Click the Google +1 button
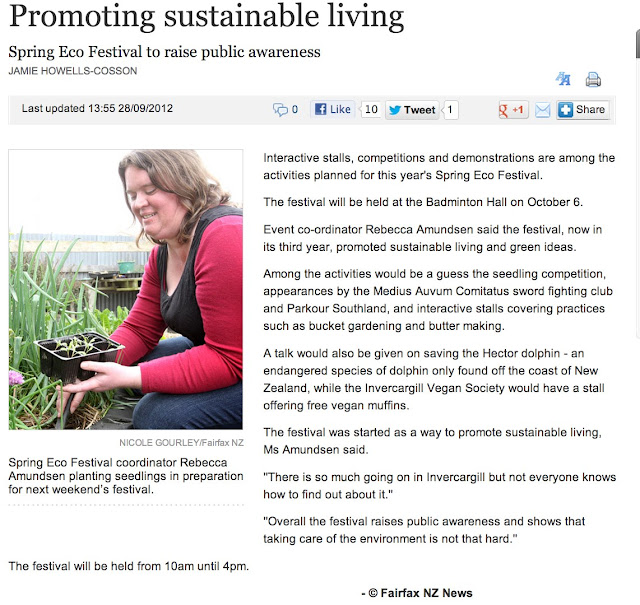 click(513, 110)
